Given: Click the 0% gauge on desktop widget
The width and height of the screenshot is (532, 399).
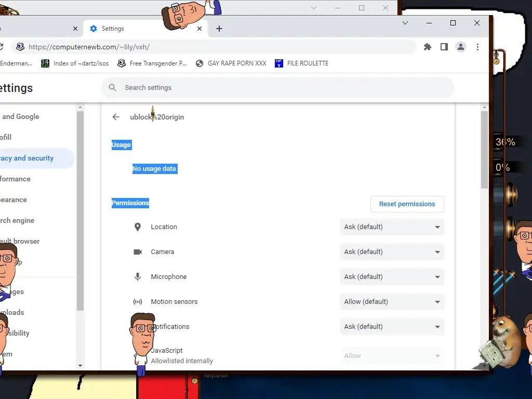Looking at the screenshot, I should pyautogui.click(x=502, y=167).
